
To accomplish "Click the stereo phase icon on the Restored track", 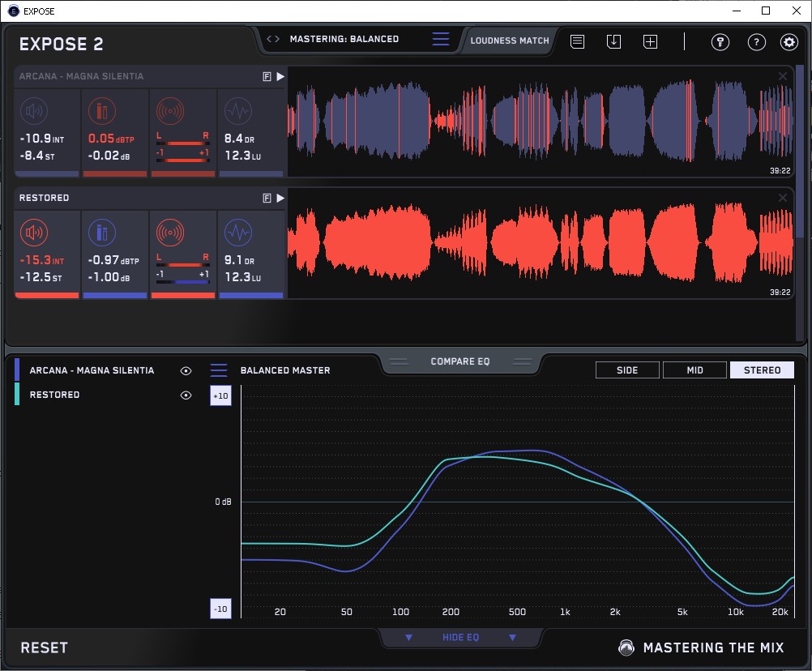I will [x=170, y=233].
